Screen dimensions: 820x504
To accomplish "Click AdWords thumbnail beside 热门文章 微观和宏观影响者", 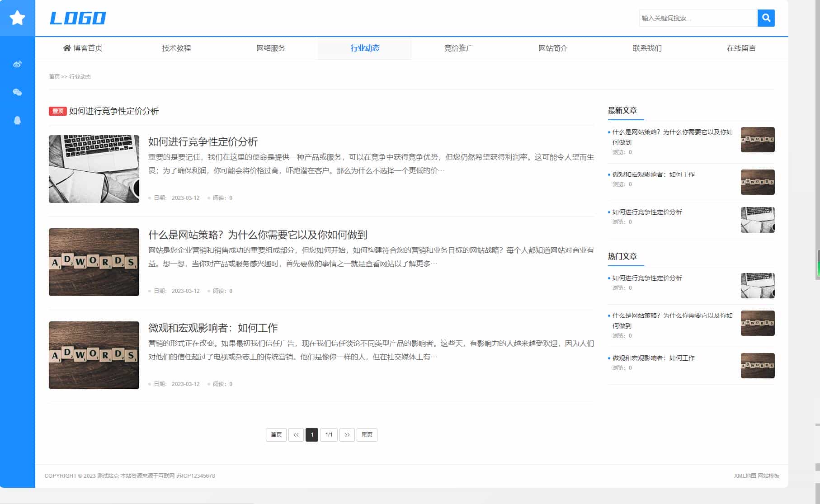I will click(x=758, y=366).
